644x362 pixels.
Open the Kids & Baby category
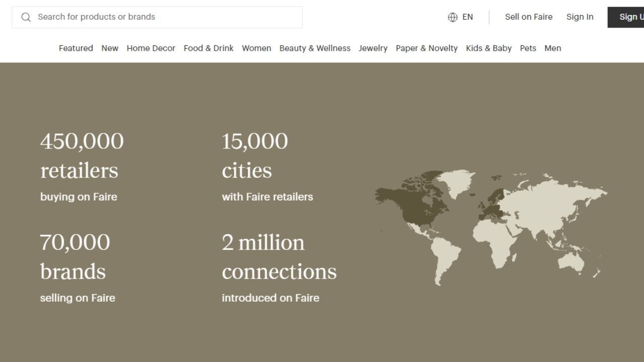click(489, 48)
